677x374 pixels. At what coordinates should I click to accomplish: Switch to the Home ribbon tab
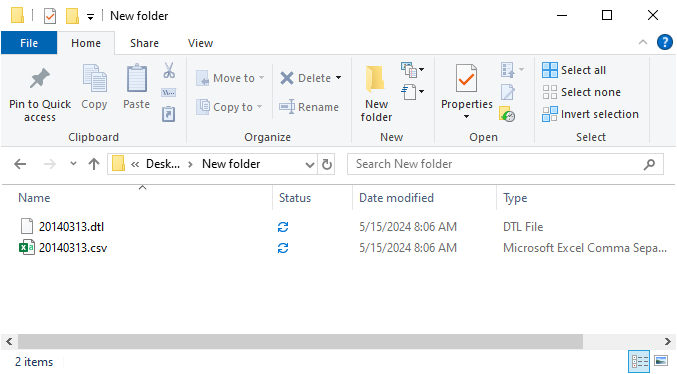click(86, 43)
